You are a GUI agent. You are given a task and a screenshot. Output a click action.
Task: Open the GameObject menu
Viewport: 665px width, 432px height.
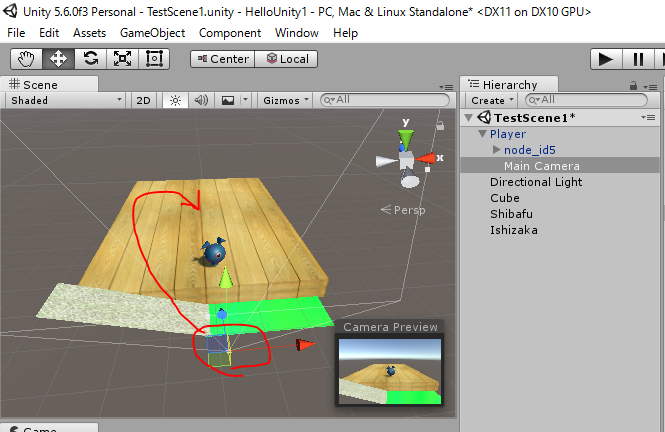[x=152, y=33]
